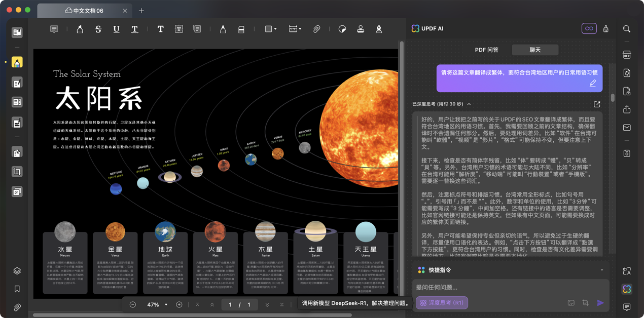Zoom out with the minus button
Viewport: 644px width, 318px height.
tap(133, 305)
